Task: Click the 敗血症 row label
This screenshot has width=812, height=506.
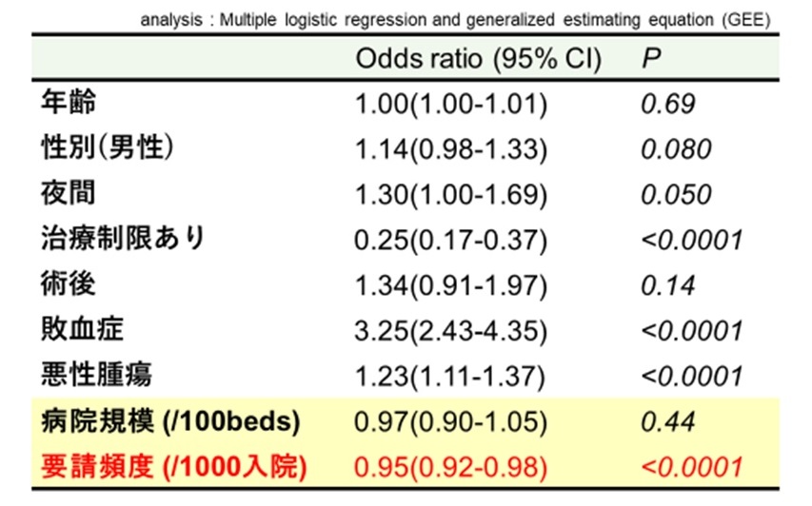Action: click(83, 330)
